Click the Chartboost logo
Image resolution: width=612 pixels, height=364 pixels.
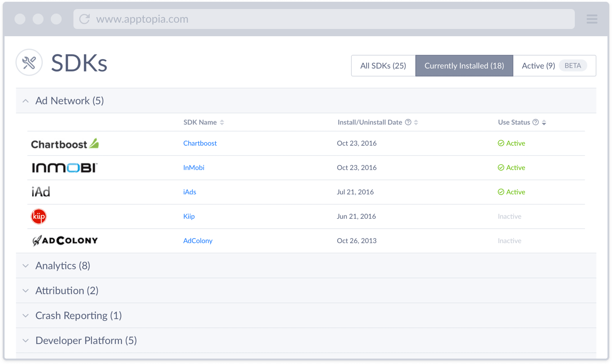click(x=64, y=144)
